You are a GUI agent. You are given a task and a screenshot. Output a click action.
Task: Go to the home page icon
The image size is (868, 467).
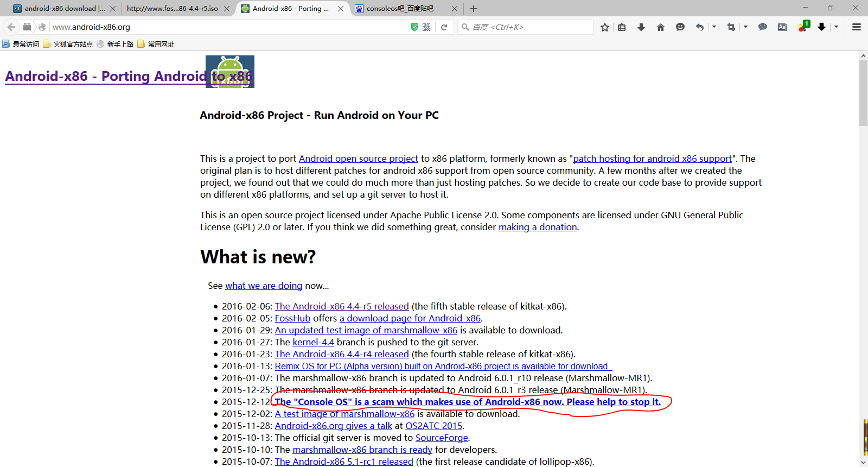tap(661, 27)
